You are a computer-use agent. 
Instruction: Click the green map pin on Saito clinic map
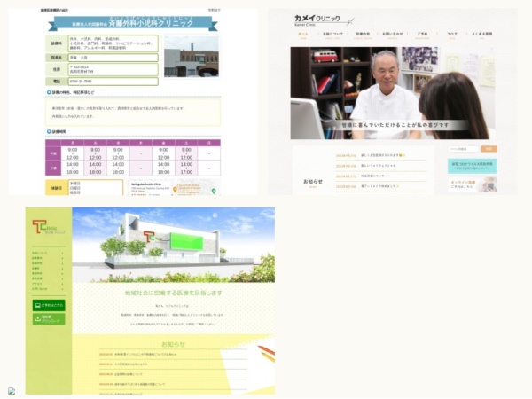pyautogui.click(x=214, y=191)
